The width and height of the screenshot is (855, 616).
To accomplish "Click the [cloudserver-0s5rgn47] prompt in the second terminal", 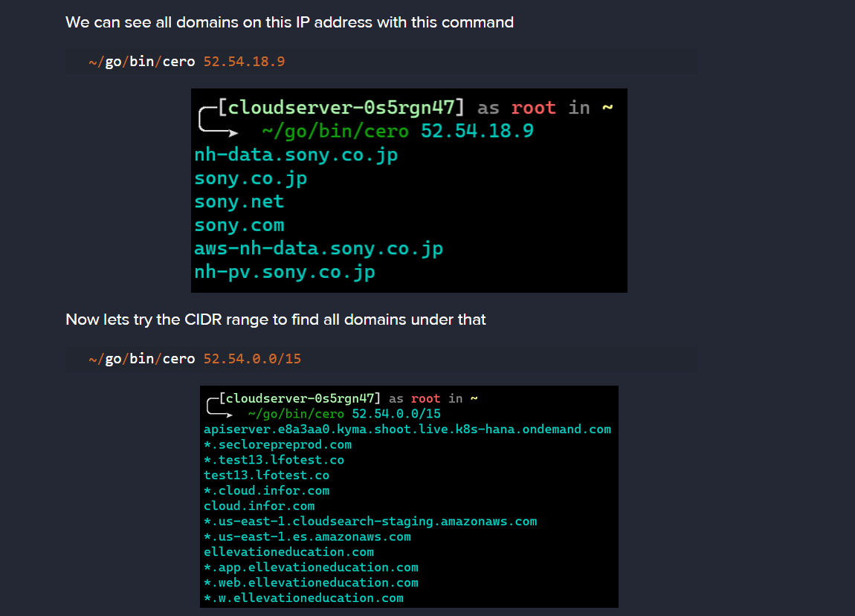I will tap(300, 398).
